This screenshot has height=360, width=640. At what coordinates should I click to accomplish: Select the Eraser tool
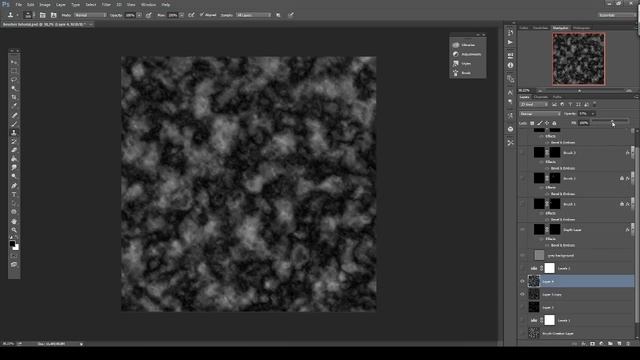coord(14,150)
